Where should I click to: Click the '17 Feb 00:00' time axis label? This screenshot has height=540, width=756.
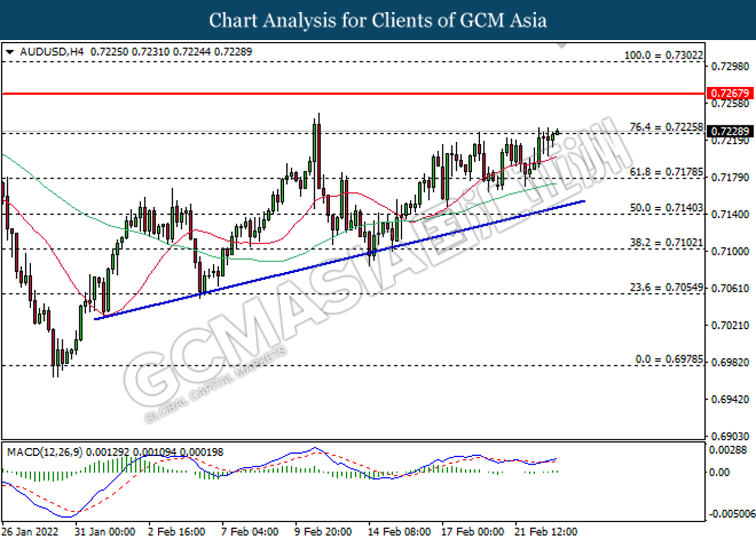pyautogui.click(x=472, y=531)
